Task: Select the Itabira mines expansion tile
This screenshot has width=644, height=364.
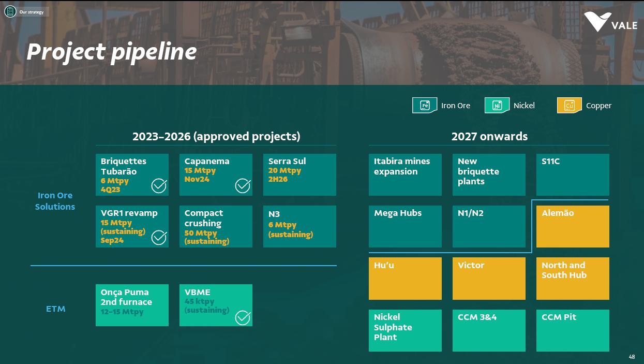Action: [405, 174]
